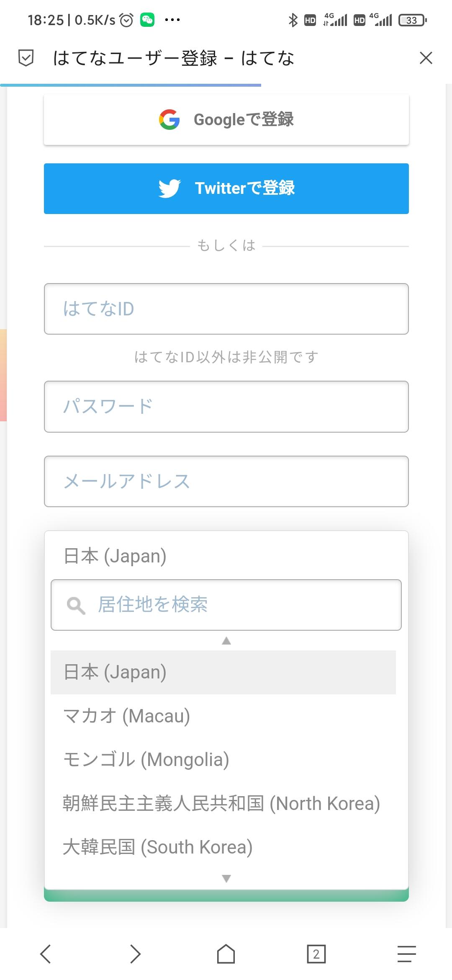
Task: Open the browser hamburger menu
Action: tap(406, 954)
